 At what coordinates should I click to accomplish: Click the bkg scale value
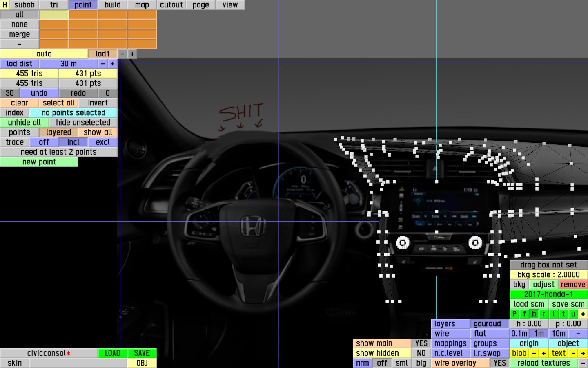click(549, 275)
